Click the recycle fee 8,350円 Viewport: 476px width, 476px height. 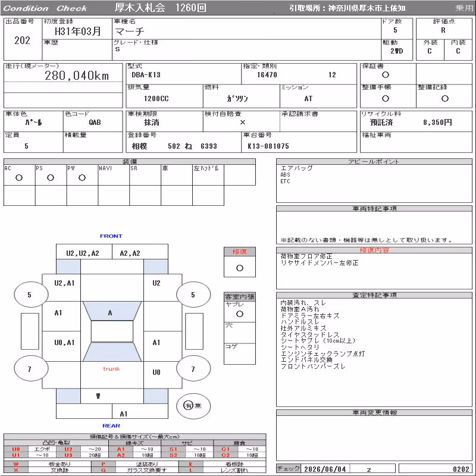[x=437, y=123]
